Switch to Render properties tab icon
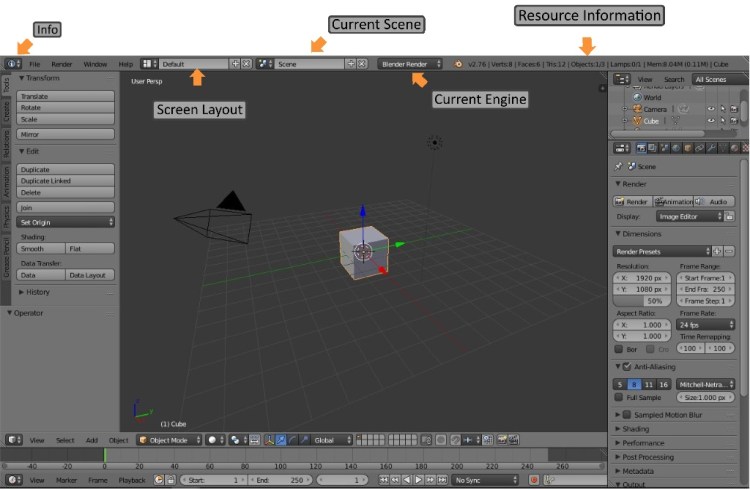 641,148
